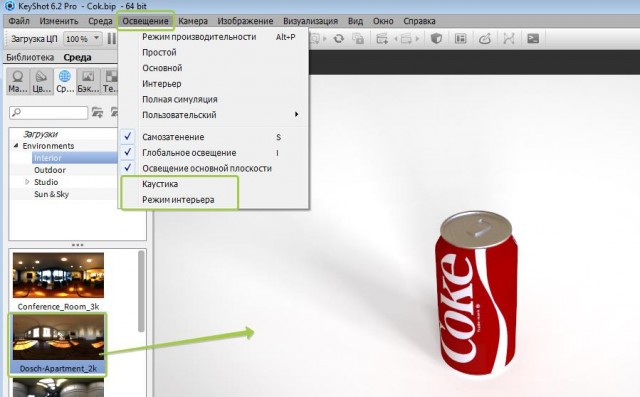Toggle the Самозатенение checkbox item
Screen dimensions: 640x397
(213, 137)
